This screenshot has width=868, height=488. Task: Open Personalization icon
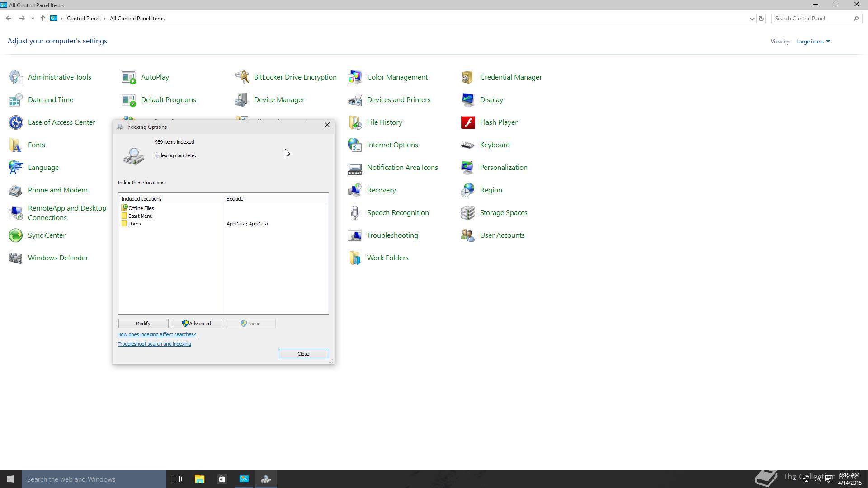coord(468,168)
